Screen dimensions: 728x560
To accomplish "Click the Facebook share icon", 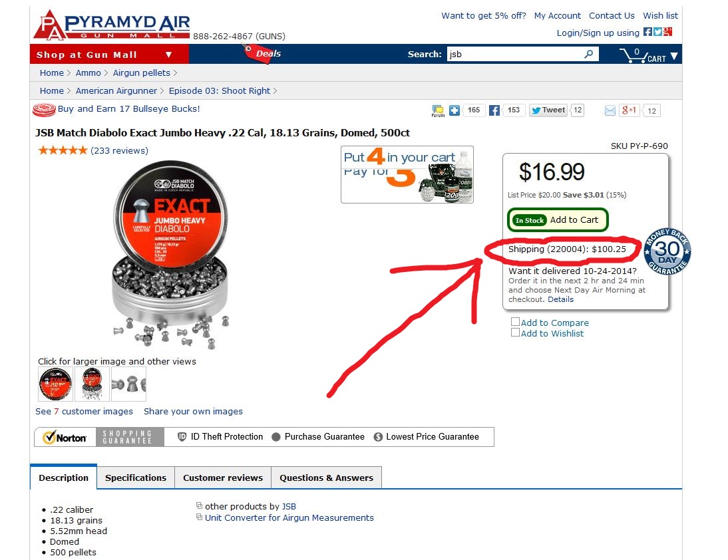I will tap(494, 110).
